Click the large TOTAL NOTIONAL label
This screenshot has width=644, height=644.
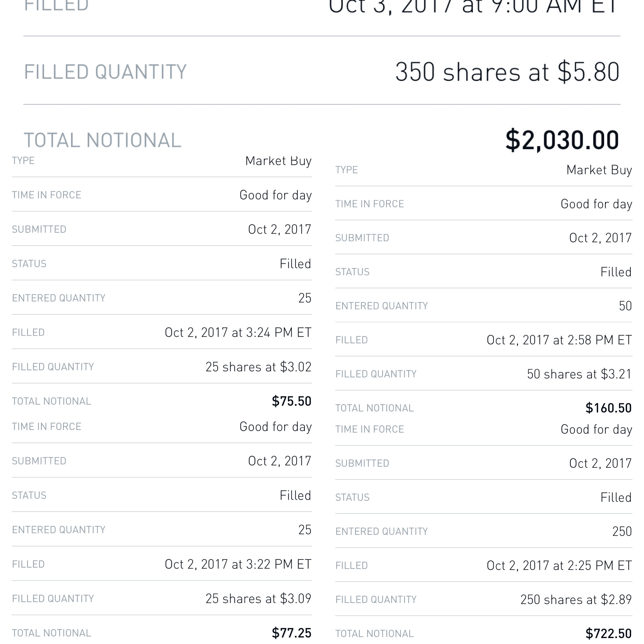coord(102,140)
